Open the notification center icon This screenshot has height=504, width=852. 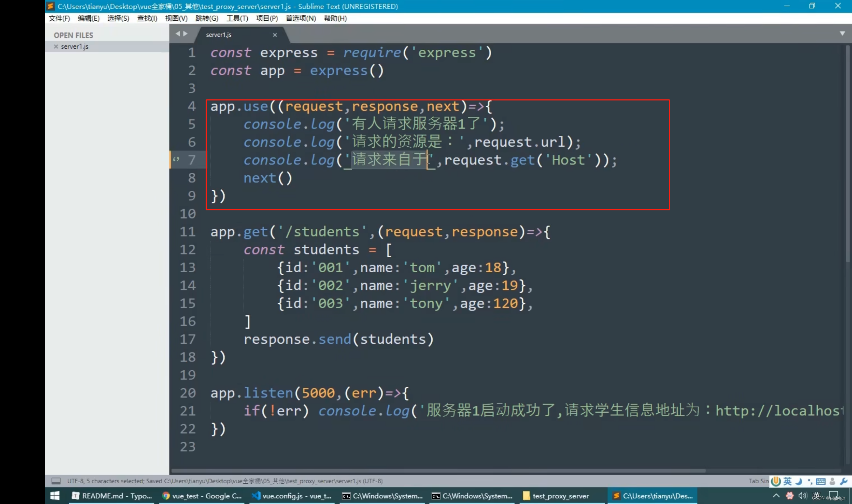[833, 496]
